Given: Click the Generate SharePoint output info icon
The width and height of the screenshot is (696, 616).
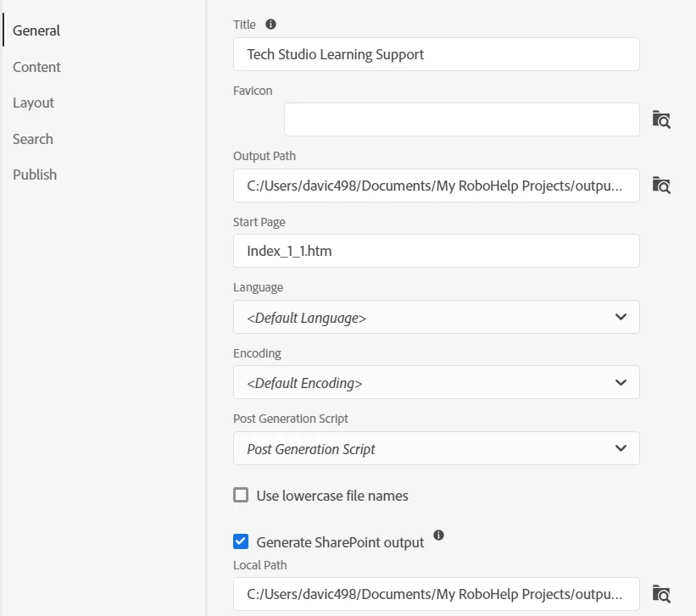Looking at the screenshot, I should (x=438, y=536).
